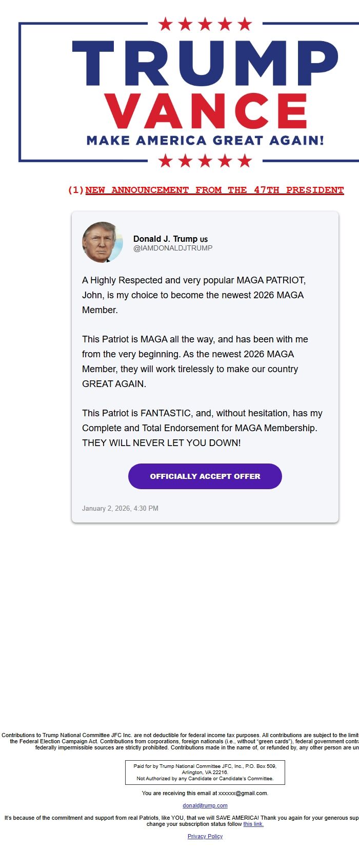This screenshot has height=868, width=359.
Task: Click the rightmost star below the logo
Action: coord(245,161)
